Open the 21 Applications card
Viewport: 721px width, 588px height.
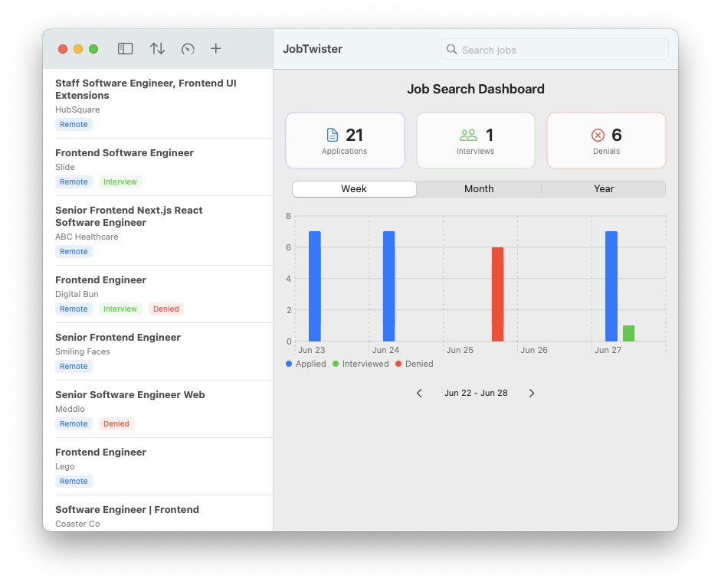345,141
